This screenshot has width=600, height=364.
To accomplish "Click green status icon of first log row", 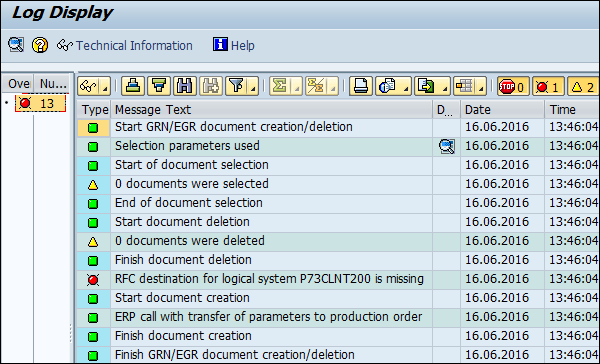I will click(x=93, y=128).
